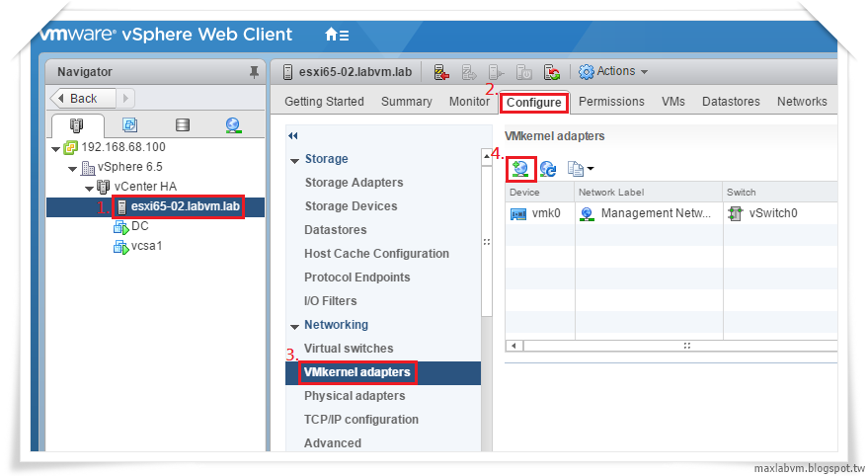Open Host Cache Configuration
868x476 pixels.
coord(376,254)
